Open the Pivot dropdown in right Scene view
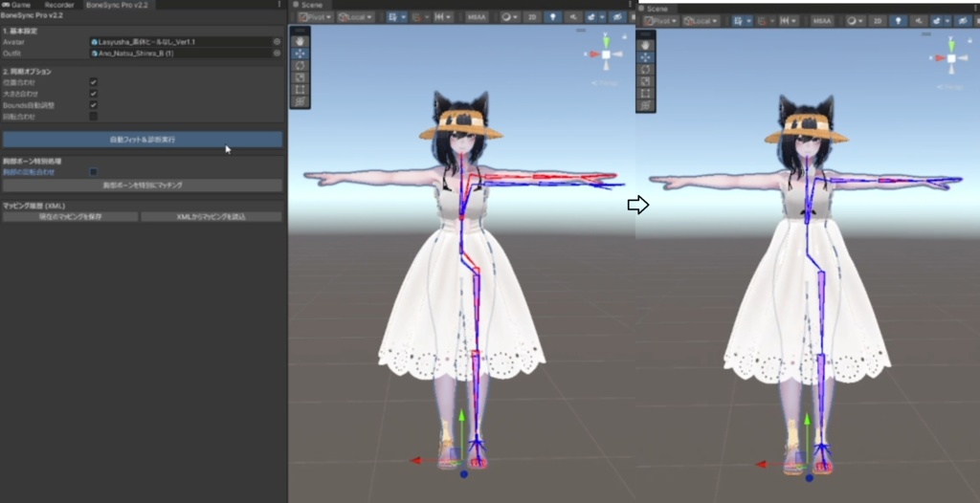 [660, 21]
